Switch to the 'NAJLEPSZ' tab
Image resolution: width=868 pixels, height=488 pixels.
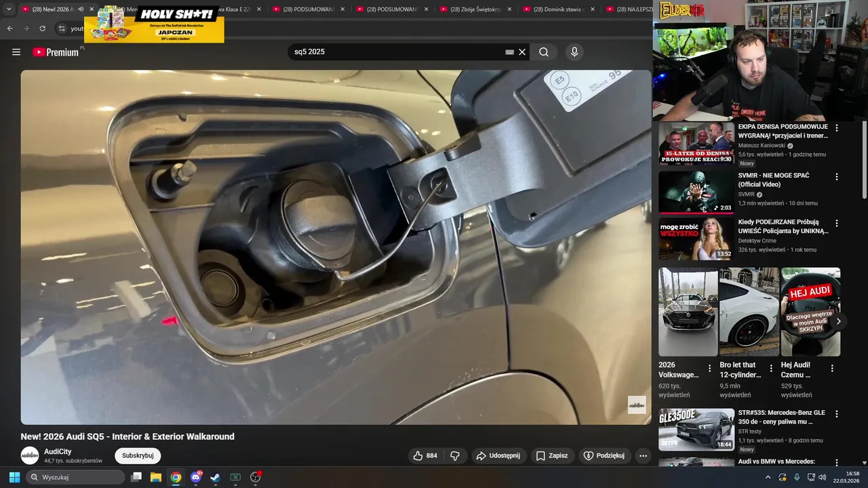click(627, 9)
